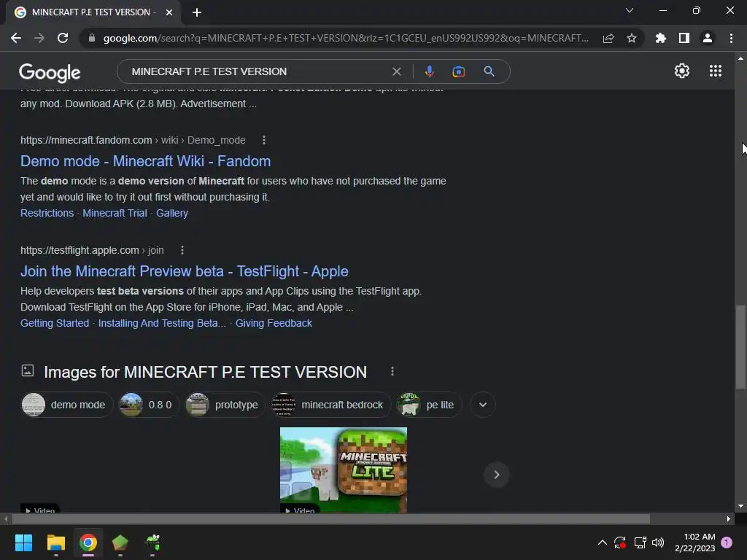747x560 pixels.
Task: Reload the current Google search page
Action: (x=63, y=38)
